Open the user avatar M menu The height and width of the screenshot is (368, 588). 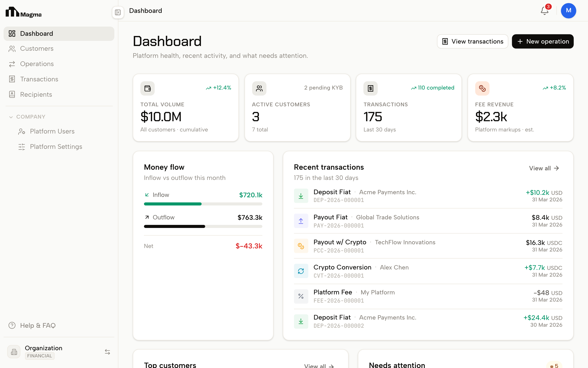(568, 11)
